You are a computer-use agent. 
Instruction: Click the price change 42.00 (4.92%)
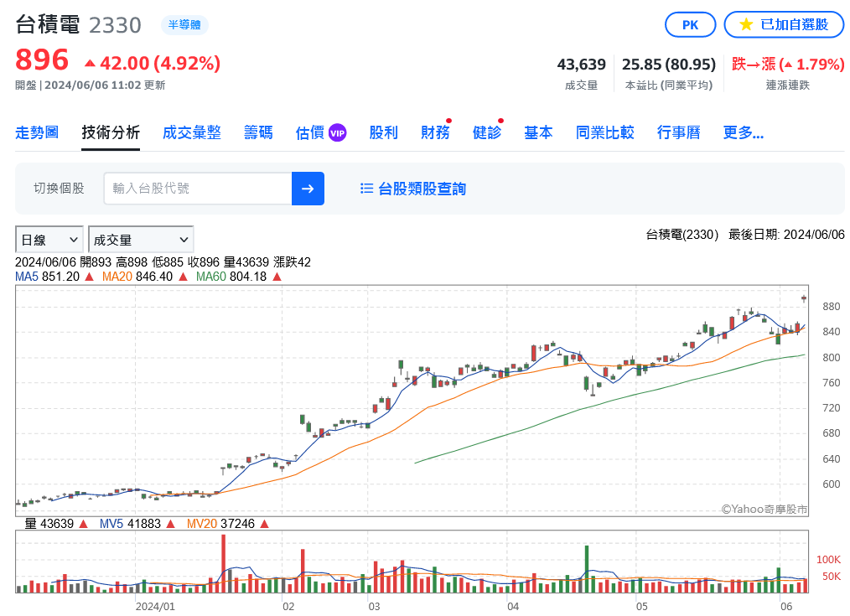(153, 63)
